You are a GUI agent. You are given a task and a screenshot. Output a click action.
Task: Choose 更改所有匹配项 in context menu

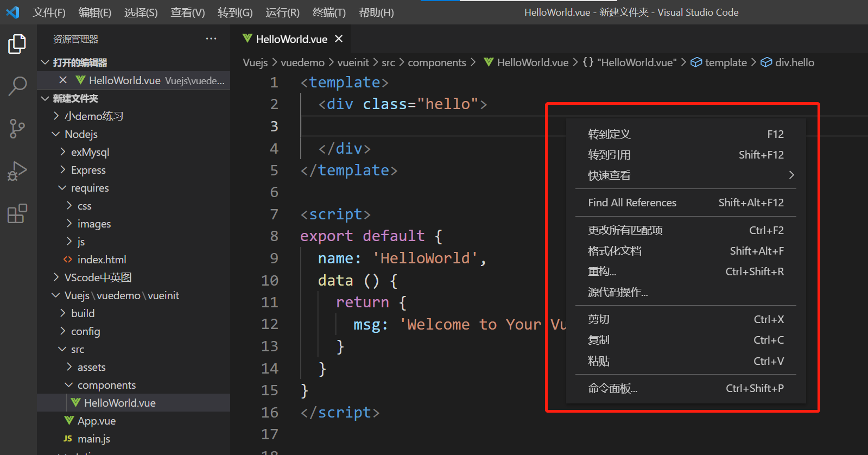[686, 230]
